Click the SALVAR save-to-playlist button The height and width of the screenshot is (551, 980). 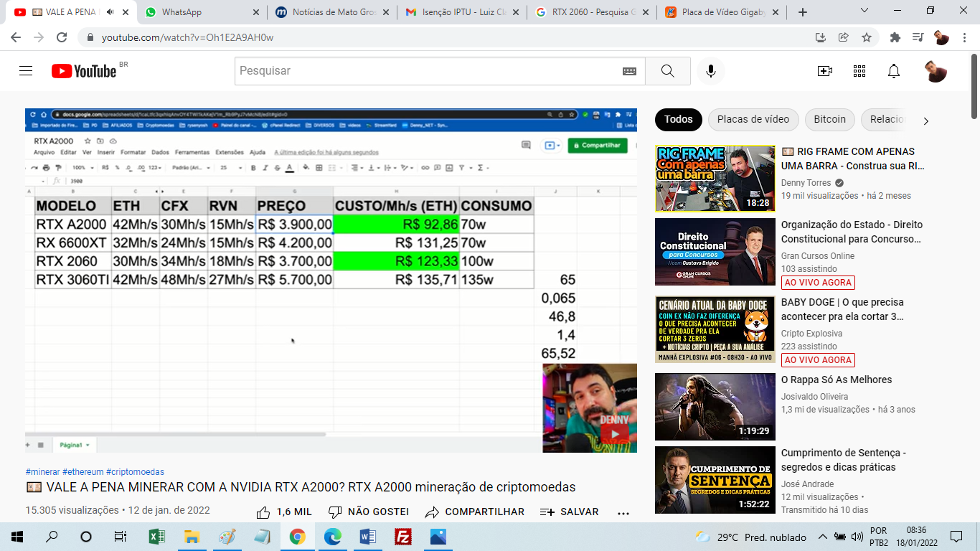click(x=570, y=512)
